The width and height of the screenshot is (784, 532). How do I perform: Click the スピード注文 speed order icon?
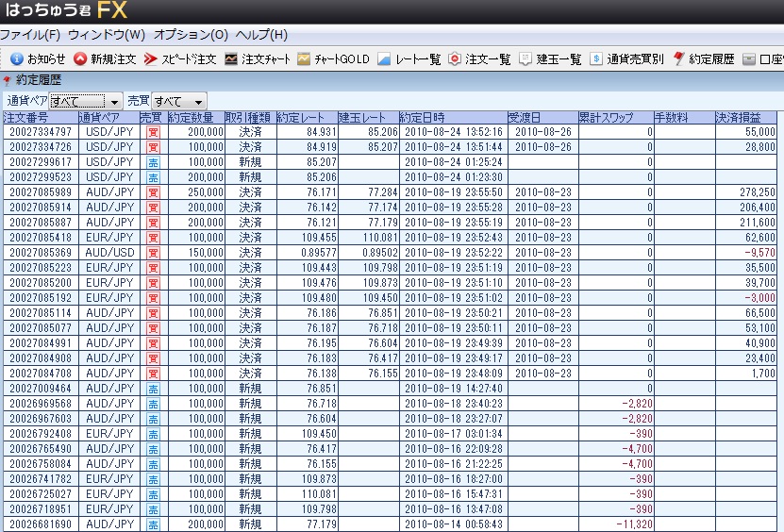150,58
